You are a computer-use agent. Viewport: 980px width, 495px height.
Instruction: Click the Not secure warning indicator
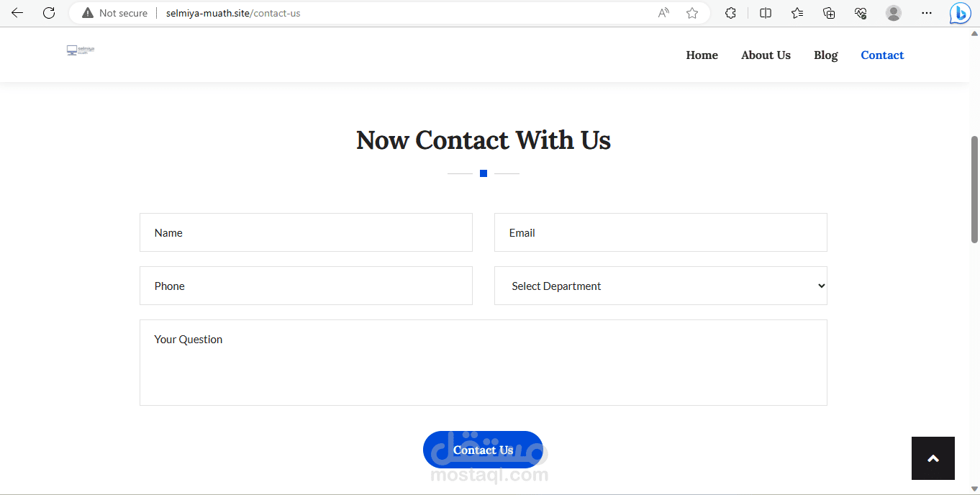(x=115, y=13)
